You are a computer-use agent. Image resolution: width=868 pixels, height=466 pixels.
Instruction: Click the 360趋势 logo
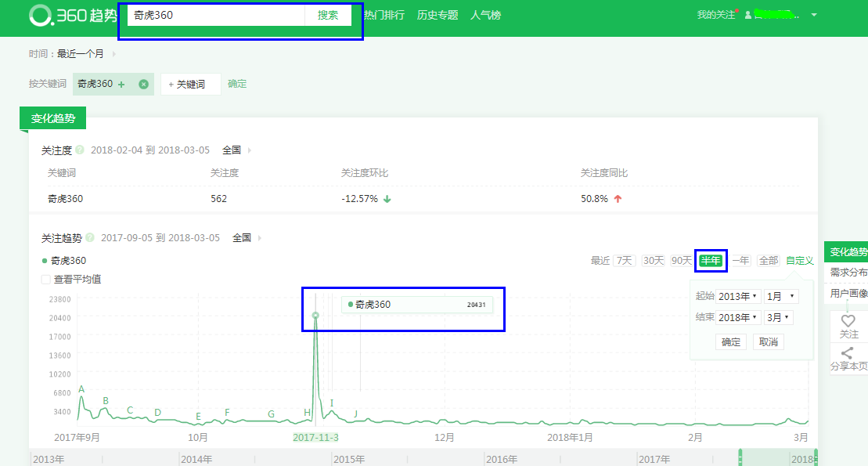(72, 16)
